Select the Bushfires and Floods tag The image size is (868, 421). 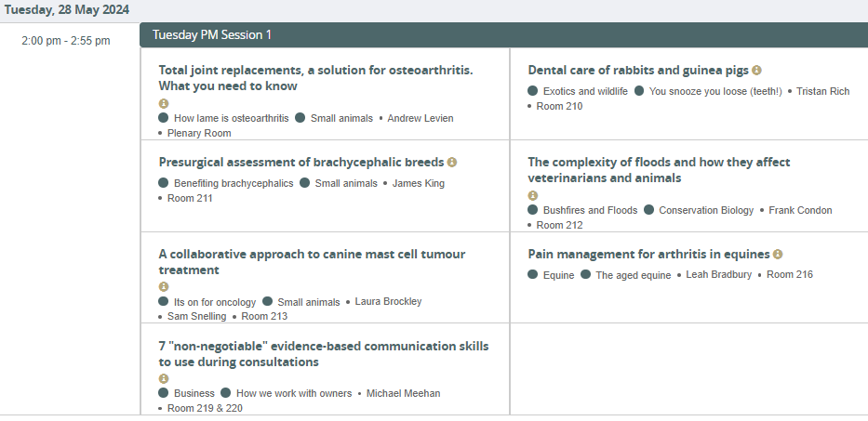pos(590,210)
